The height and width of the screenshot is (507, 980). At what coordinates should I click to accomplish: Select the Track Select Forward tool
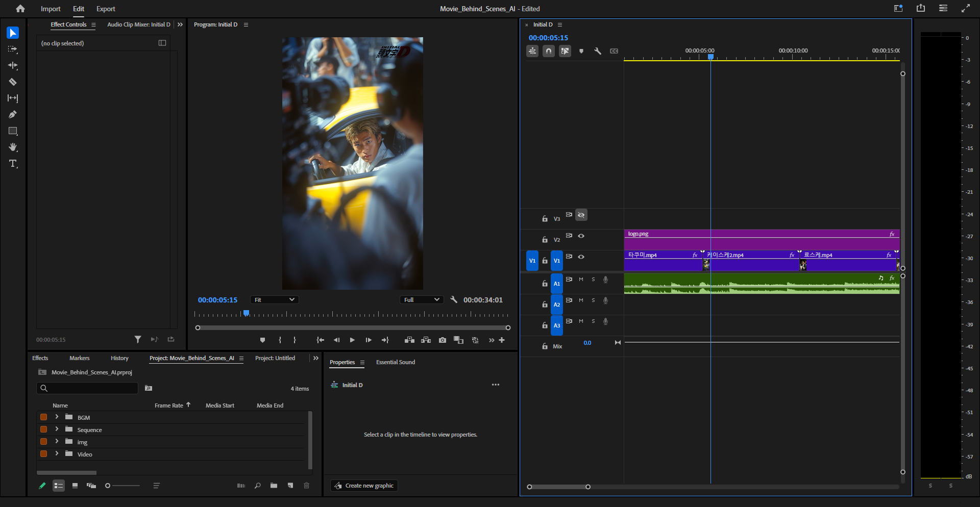coord(13,49)
